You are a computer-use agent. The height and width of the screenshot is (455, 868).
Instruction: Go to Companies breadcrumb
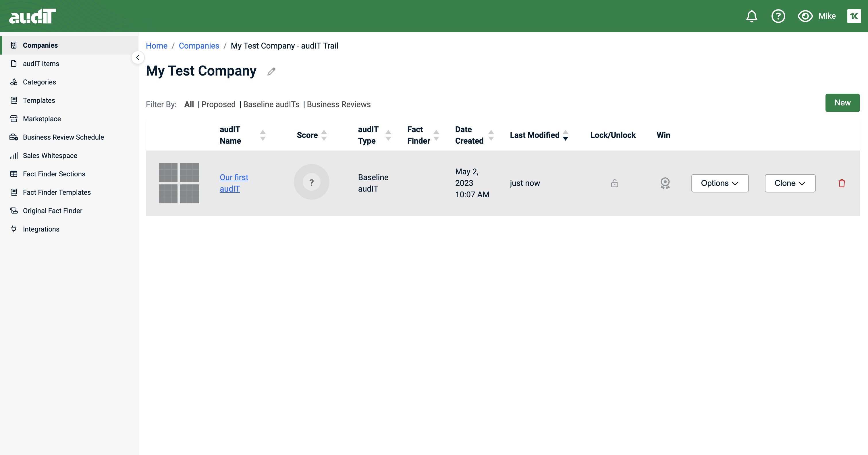point(199,46)
